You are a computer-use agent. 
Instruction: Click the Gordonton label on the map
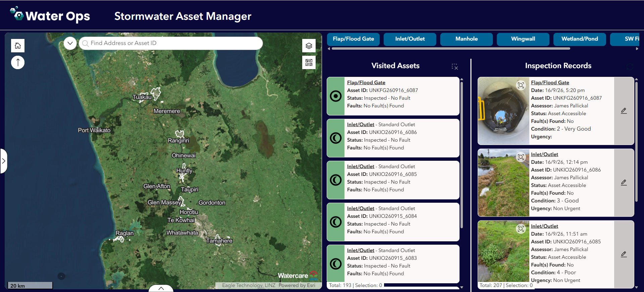pyautogui.click(x=212, y=203)
